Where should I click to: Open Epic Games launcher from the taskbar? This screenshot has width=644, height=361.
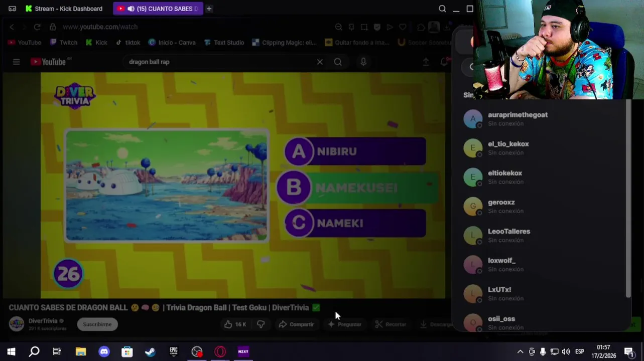(x=174, y=351)
